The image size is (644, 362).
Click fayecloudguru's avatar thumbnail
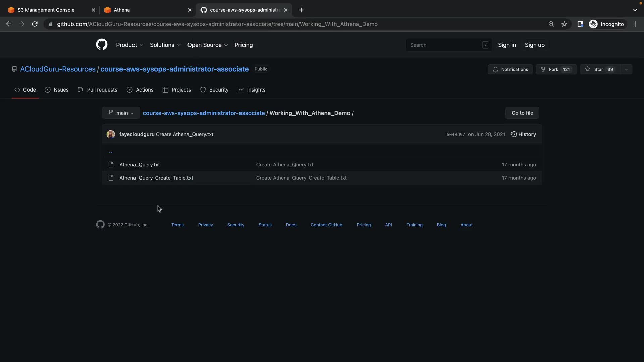pyautogui.click(x=111, y=134)
